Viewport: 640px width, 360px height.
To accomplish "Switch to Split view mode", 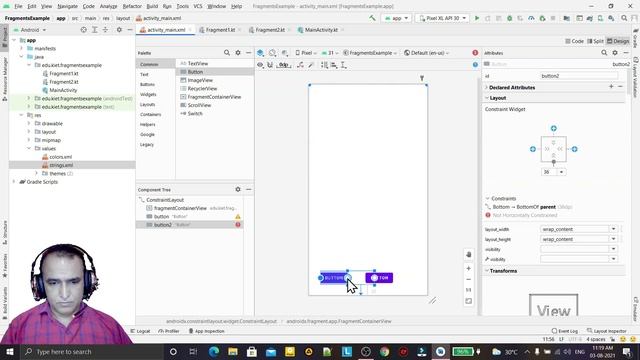I will pos(595,41).
